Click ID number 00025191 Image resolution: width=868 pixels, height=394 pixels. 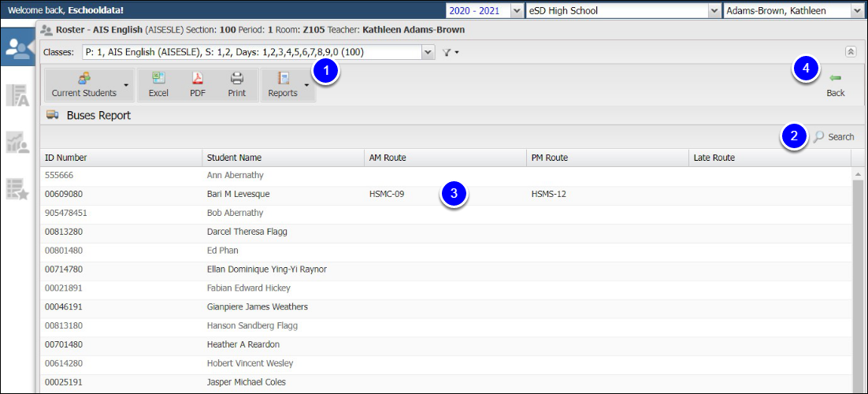[64, 382]
